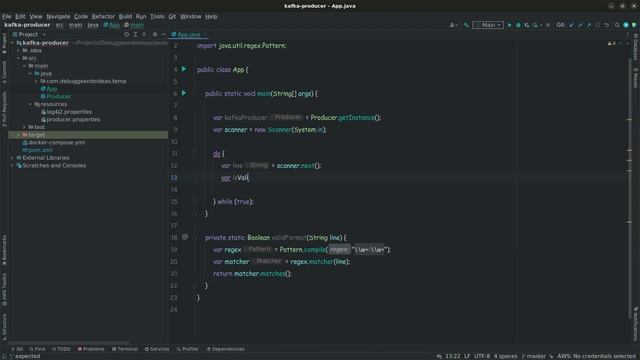The width and height of the screenshot is (640, 360).
Task: Click the Stop process square icon
Action: pyautogui.click(x=548, y=25)
